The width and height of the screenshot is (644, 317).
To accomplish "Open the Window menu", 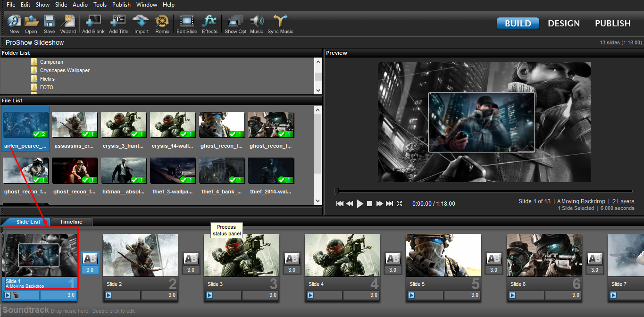I will tap(147, 5).
